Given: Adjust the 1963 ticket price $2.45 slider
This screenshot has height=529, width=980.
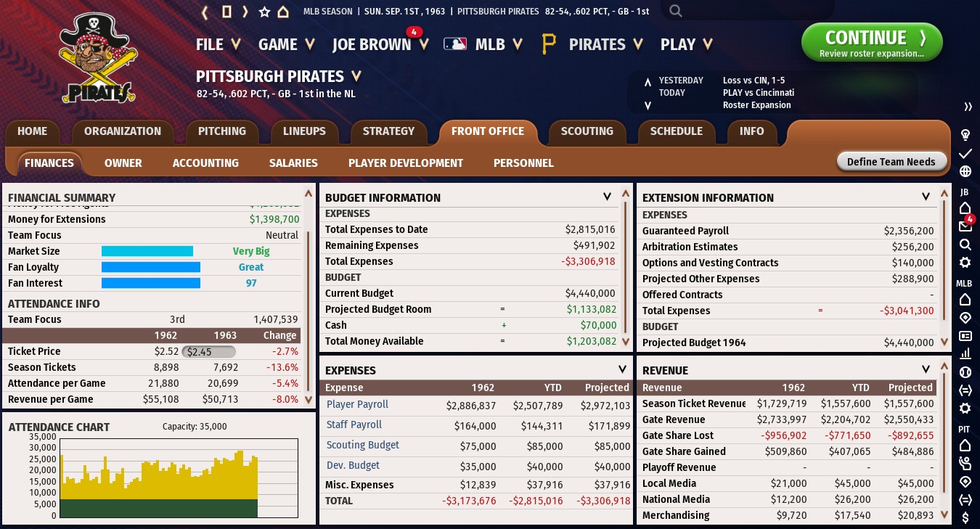Looking at the screenshot, I should [208, 351].
